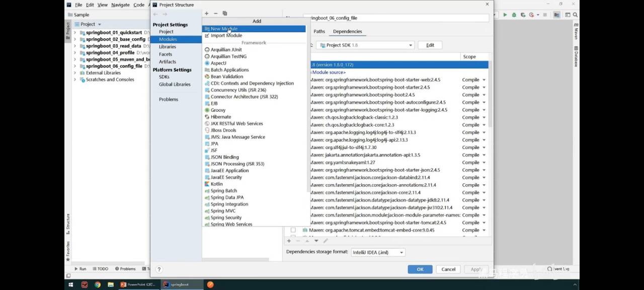644x290 pixels.
Task: Select Spring MVC framework
Action: [x=254, y=211]
